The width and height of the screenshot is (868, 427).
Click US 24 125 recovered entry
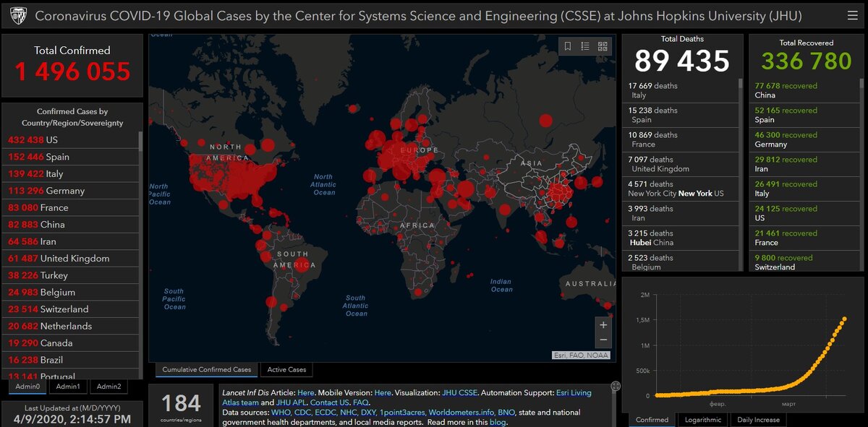[x=804, y=213]
